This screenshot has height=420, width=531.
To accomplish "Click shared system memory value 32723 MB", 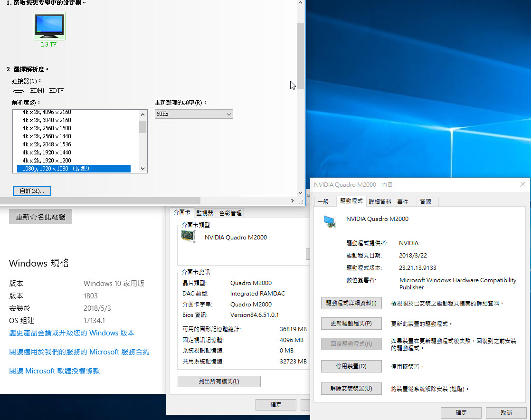I will 293,362.
